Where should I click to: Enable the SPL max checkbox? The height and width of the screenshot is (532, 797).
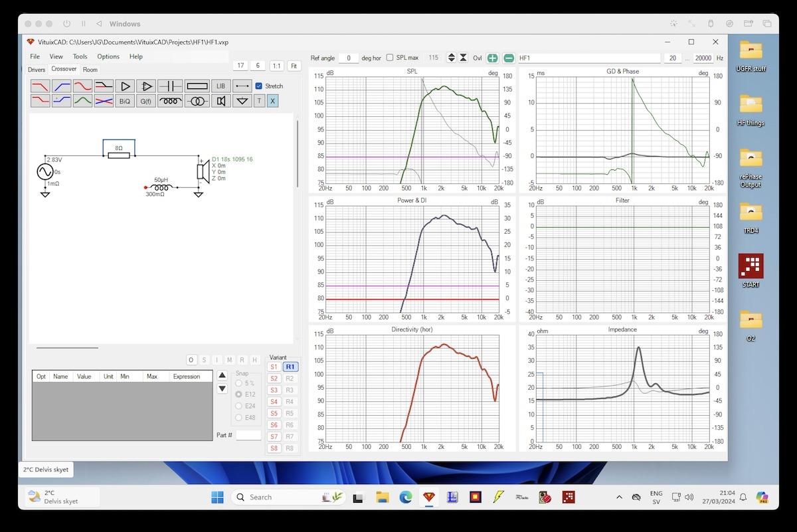390,58
